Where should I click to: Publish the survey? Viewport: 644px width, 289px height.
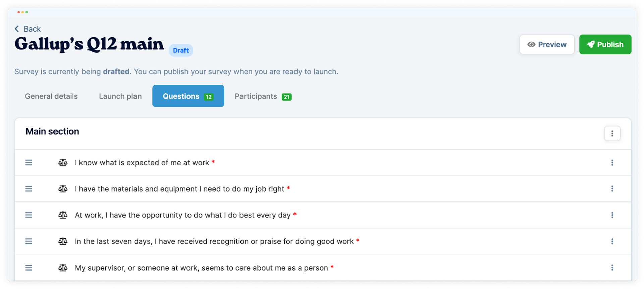click(x=605, y=44)
